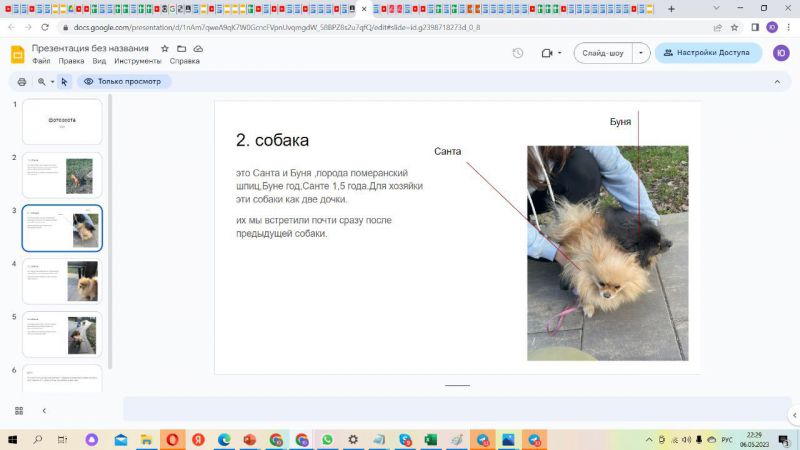This screenshot has width=800, height=450.
Task: Click the Слайд-шоу button
Action: (x=602, y=53)
